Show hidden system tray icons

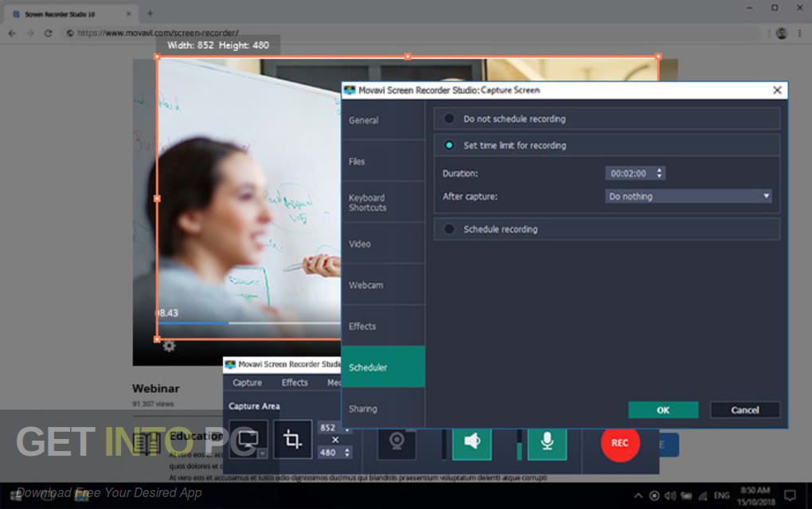638,495
